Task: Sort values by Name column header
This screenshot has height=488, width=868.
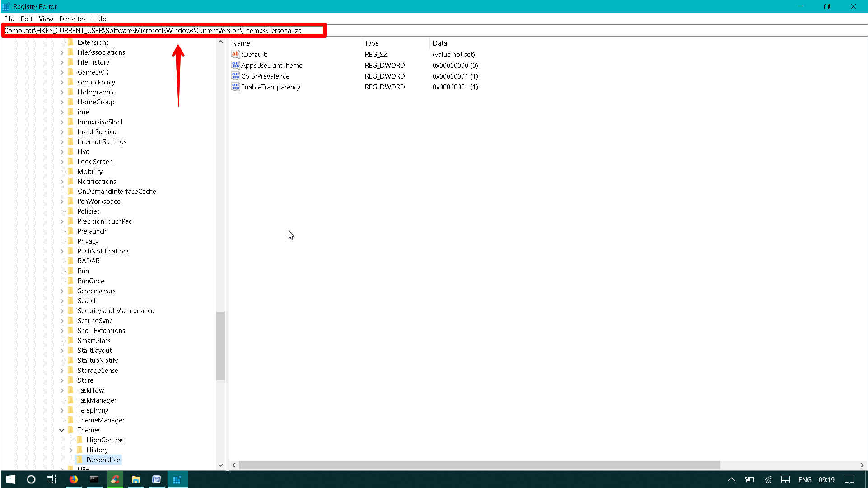Action: tap(241, 43)
